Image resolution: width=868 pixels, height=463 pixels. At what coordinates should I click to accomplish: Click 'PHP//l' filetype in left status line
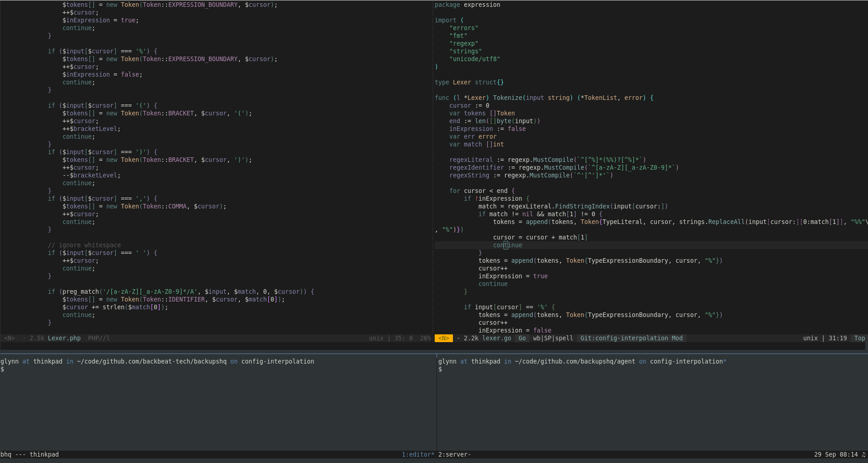[x=99, y=338]
